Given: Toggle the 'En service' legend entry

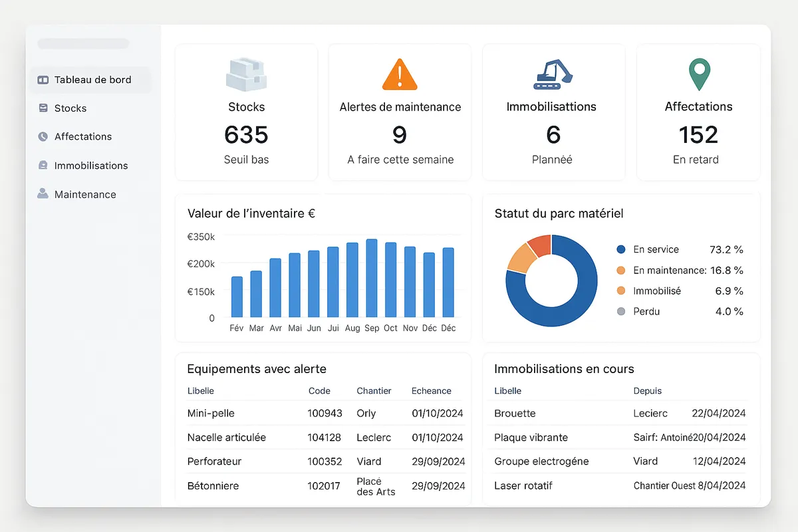Looking at the screenshot, I should (x=657, y=249).
